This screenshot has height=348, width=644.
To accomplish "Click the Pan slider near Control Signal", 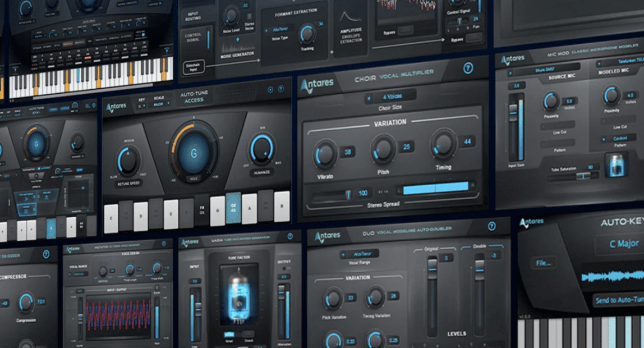I will click(459, 21).
